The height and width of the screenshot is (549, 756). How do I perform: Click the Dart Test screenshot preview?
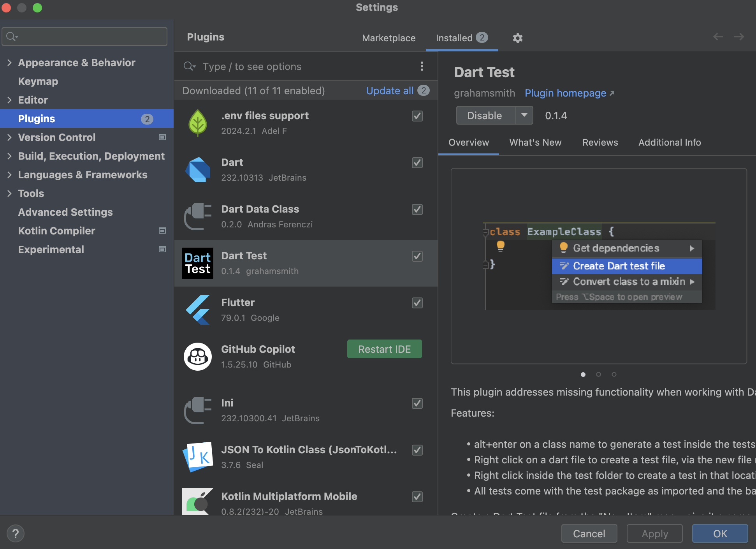tap(599, 266)
